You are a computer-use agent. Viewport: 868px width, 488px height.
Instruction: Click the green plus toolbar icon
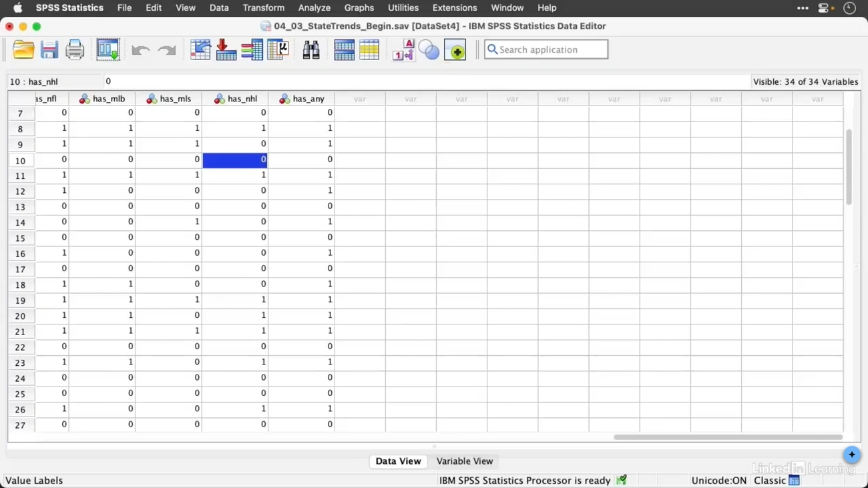tap(455, 50)
